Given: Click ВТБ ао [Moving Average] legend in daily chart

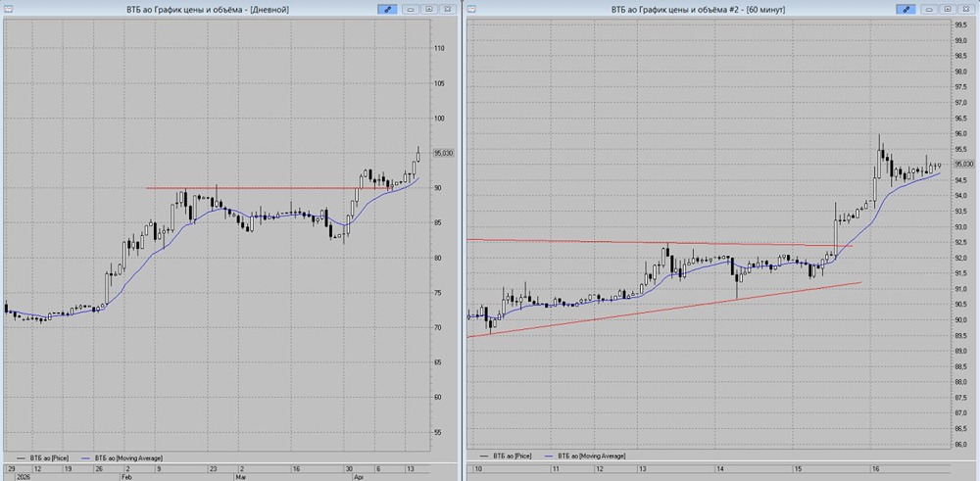Looking at the screenshot, I should (122, 457).
